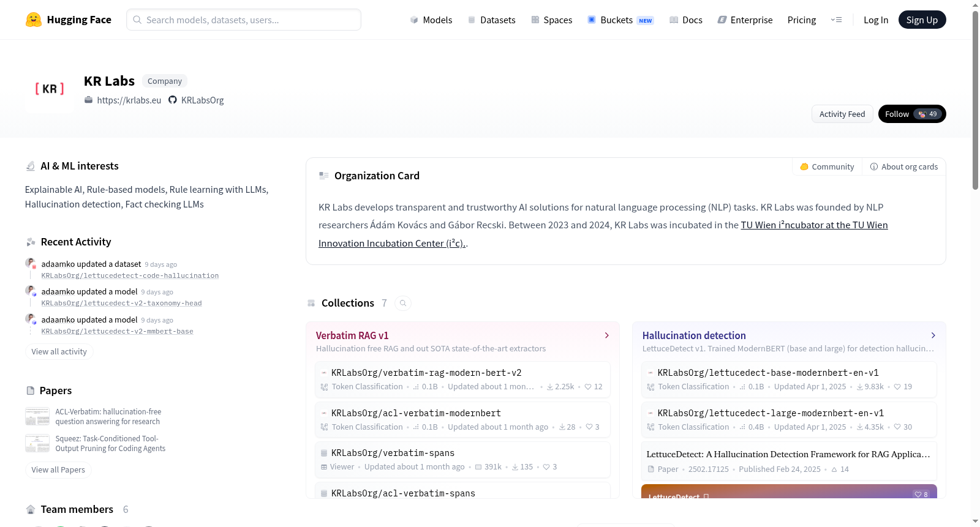Click the upvote triangle on the LettuceDetect paper
Viewport: 980px width, 527px height.
tap(834, 469)
